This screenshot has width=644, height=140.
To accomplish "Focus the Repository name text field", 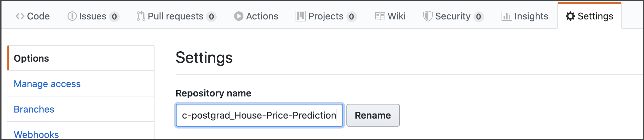I will 259,115.
